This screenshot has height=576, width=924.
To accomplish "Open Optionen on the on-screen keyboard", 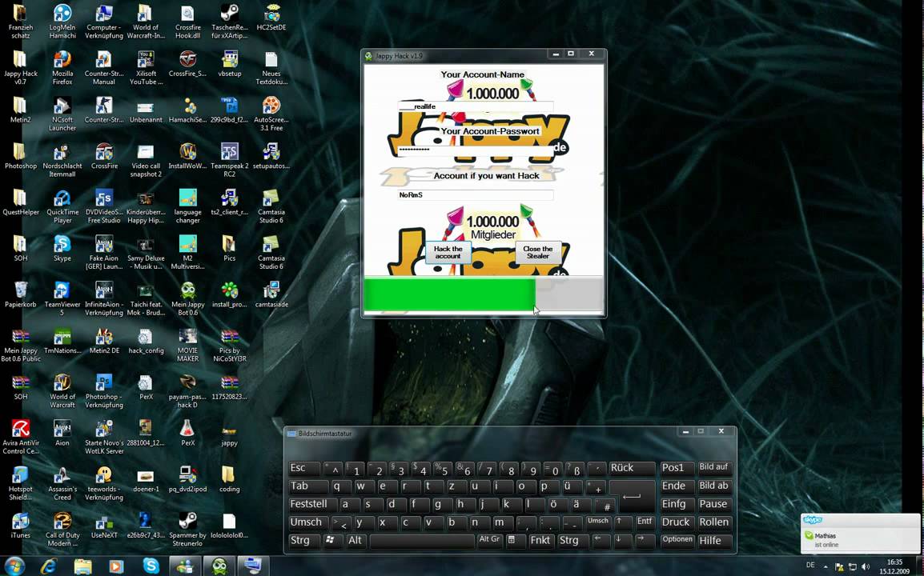I will point(677,540).
